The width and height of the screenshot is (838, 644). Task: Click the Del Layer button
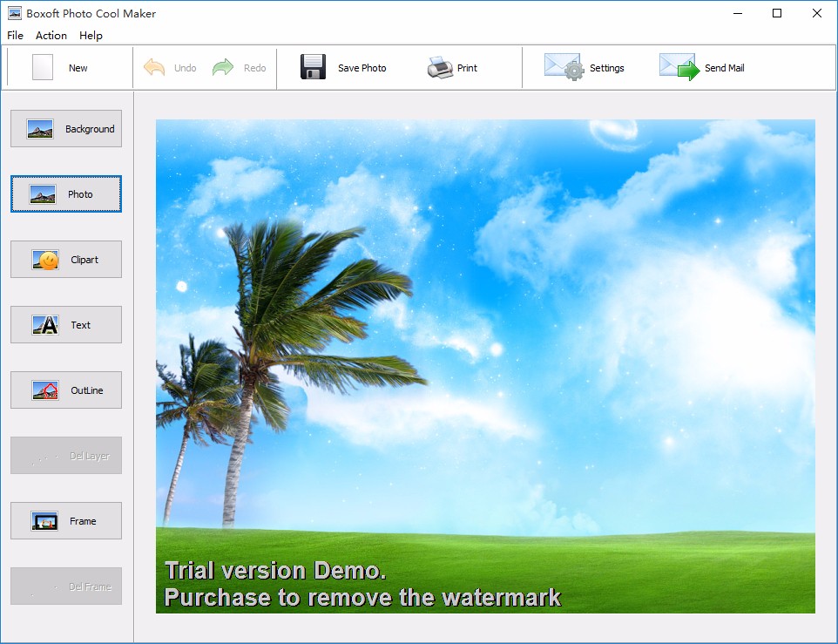[65, 455]
